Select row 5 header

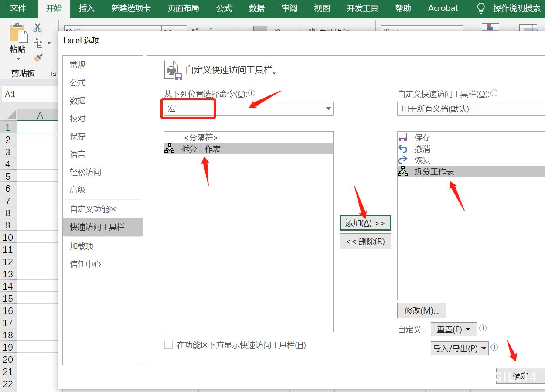point(8,176)
